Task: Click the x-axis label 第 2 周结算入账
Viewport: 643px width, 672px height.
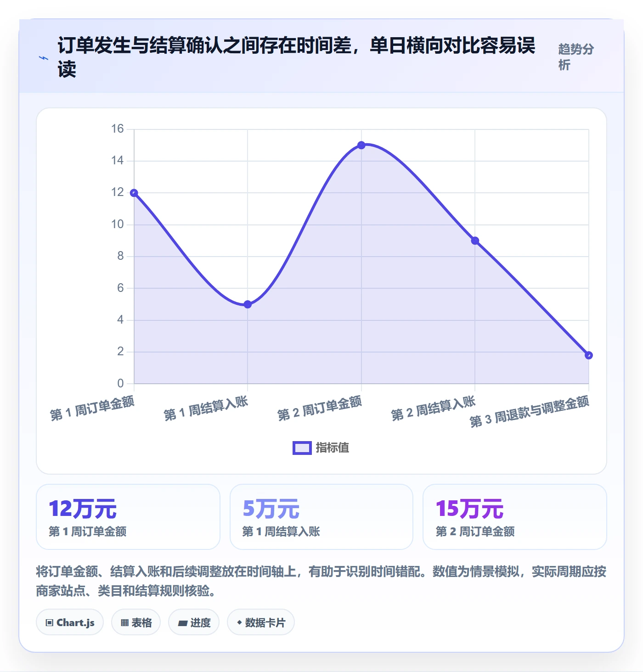Action: click(433, 408)
